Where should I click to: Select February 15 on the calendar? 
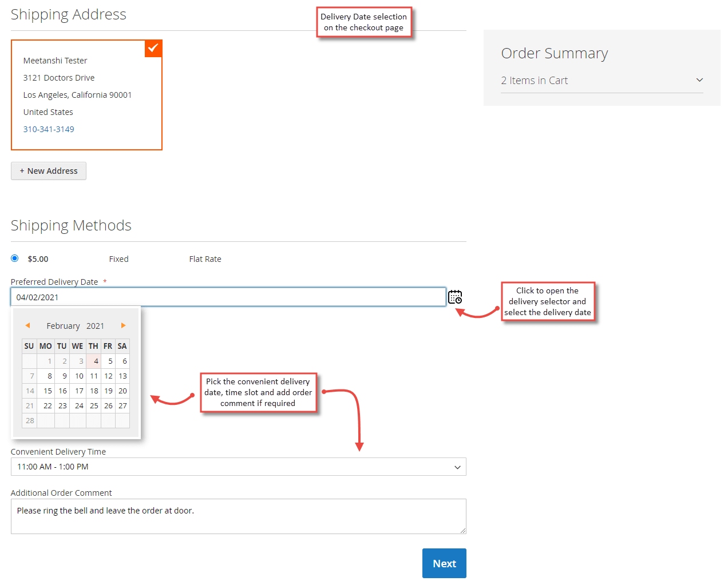click(x=47, y=391)
